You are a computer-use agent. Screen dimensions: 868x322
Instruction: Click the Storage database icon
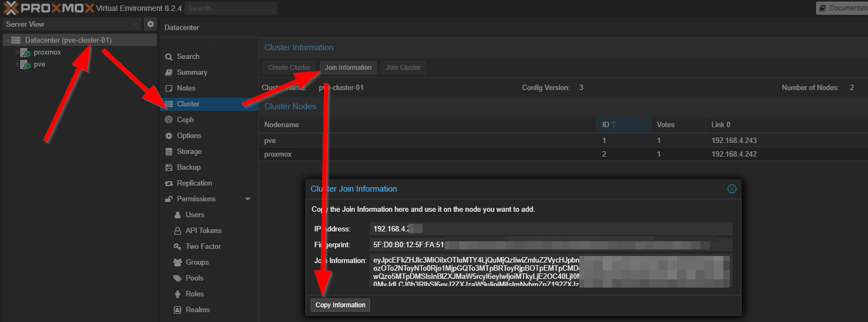coord(169,152)
